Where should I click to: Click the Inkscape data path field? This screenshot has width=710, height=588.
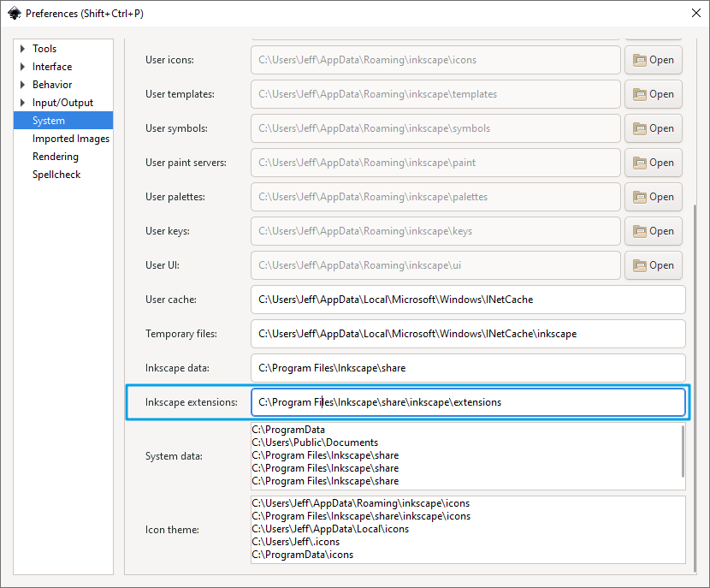coord(468,368)
